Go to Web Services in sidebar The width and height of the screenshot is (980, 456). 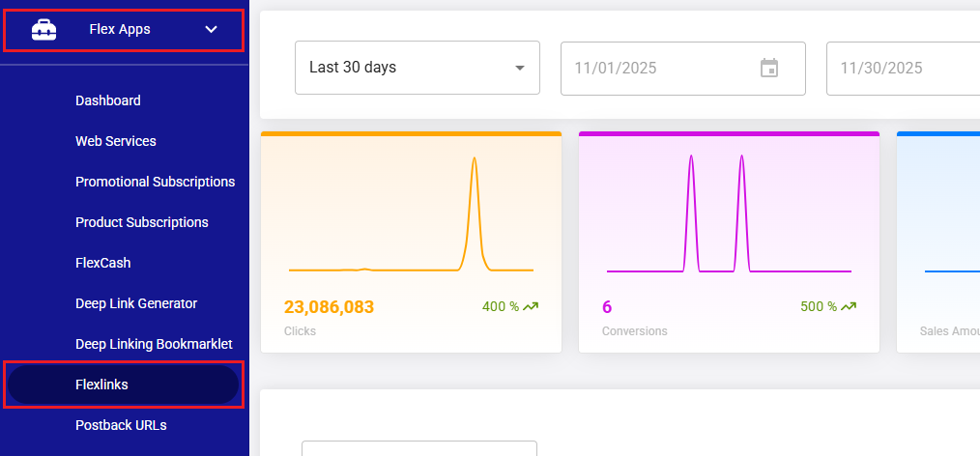coord(116,141)
